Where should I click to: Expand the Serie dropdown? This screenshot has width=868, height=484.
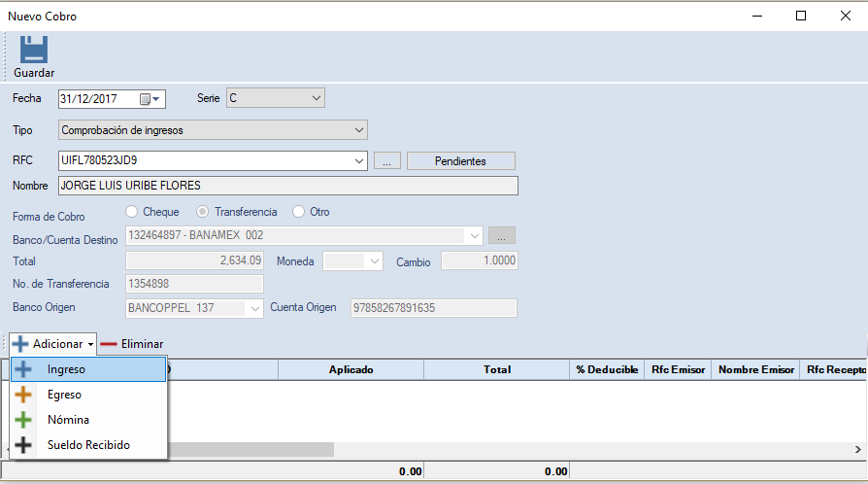(316, 98)
